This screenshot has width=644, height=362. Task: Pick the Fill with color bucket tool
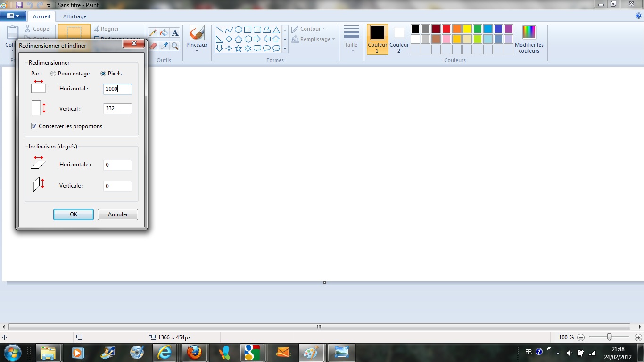(x=164, y=33)
